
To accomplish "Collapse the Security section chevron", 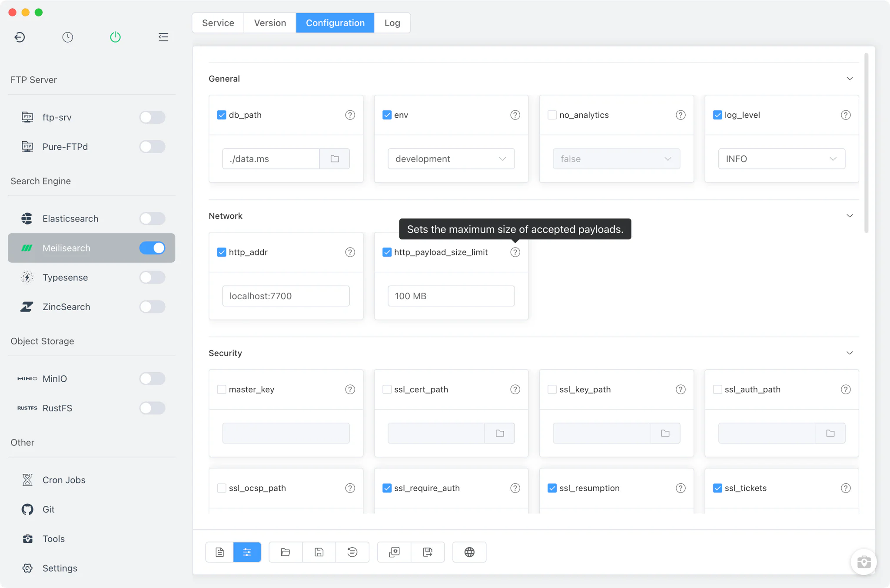I will [x=850, y=353].
